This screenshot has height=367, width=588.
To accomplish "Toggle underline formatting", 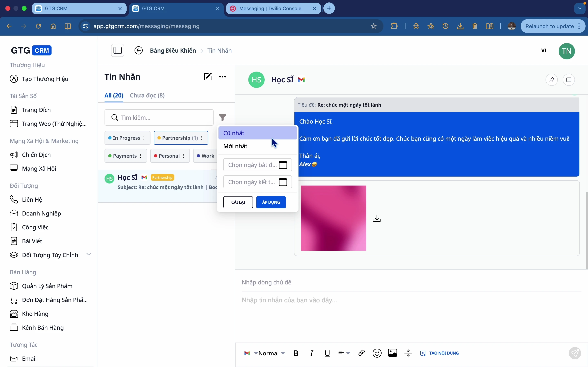I will [x=327, y=353].
